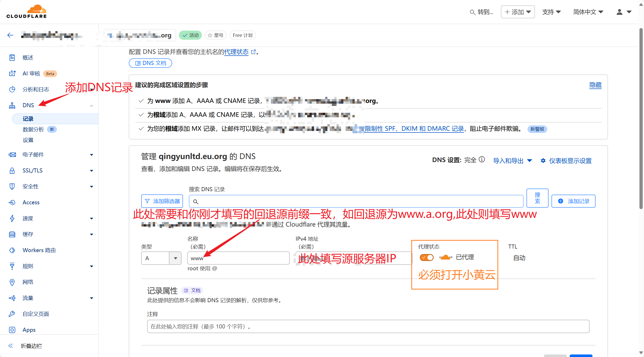Open 自定义页面 in sidebar

[36, 314]
